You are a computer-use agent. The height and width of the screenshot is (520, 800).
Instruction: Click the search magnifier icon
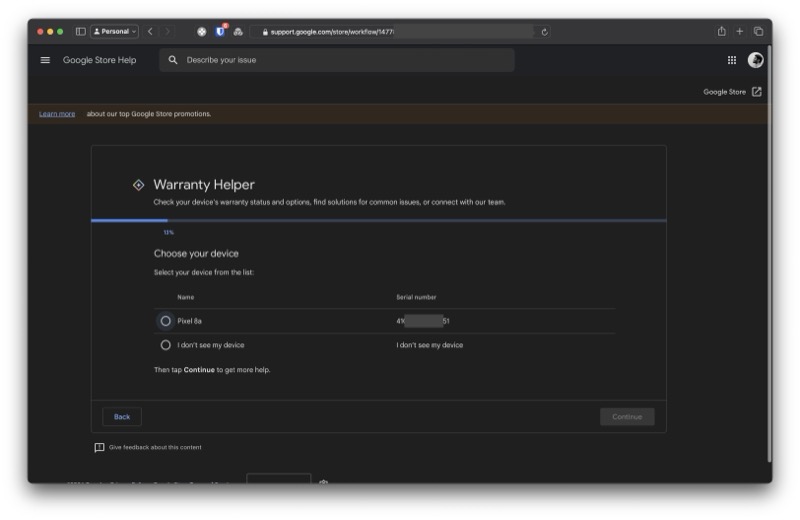[x=173, y=60]
